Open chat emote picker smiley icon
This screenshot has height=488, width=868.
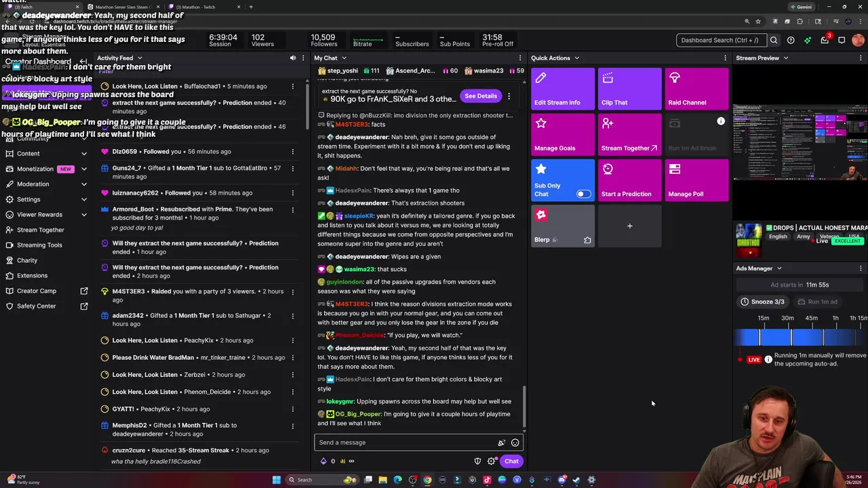click(x=515, y=443)
